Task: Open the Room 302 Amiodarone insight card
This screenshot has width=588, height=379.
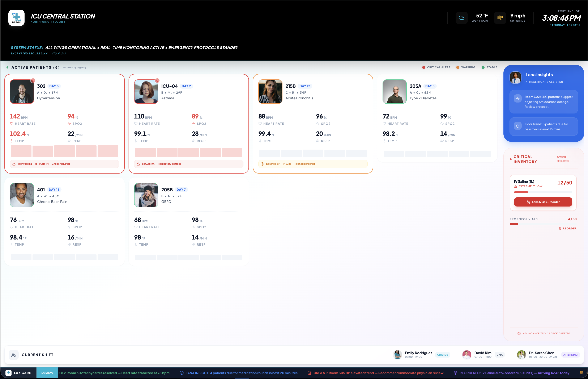Action: 544,102
